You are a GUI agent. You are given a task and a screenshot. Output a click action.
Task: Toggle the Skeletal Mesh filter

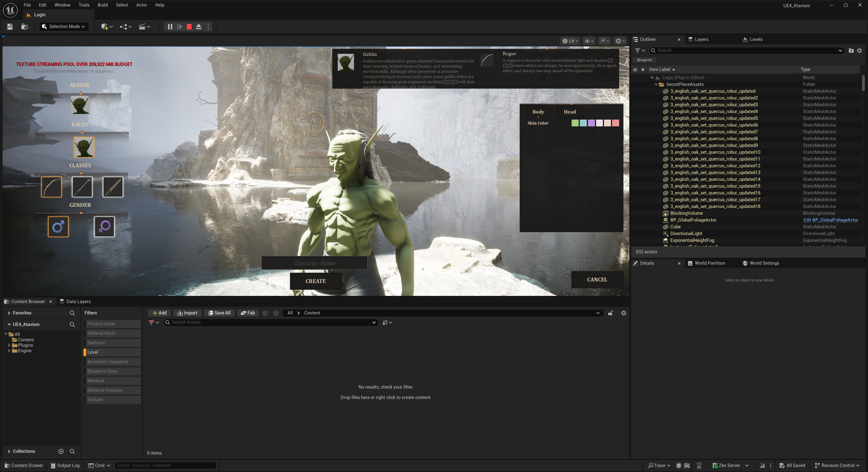112,333
